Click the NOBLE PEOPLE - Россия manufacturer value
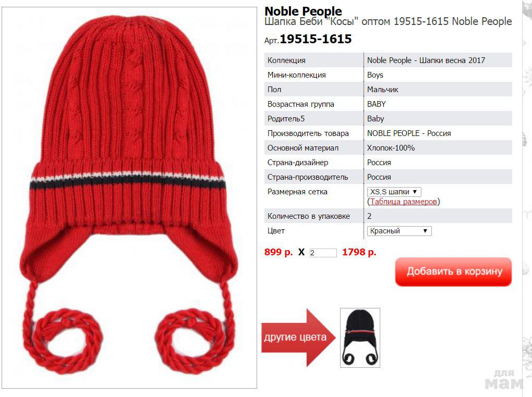 (x=409, y=133)
